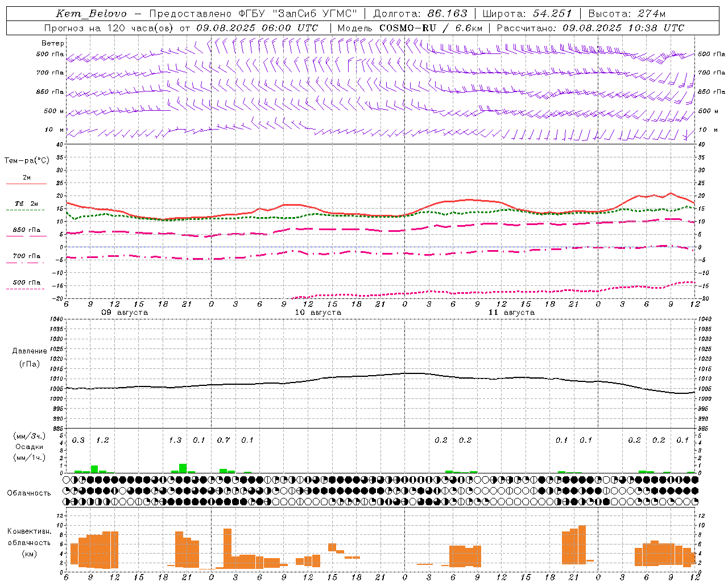
Task: Click the station name Kem_Belovo
Action: pyautogui.click(x=92, y=14)
